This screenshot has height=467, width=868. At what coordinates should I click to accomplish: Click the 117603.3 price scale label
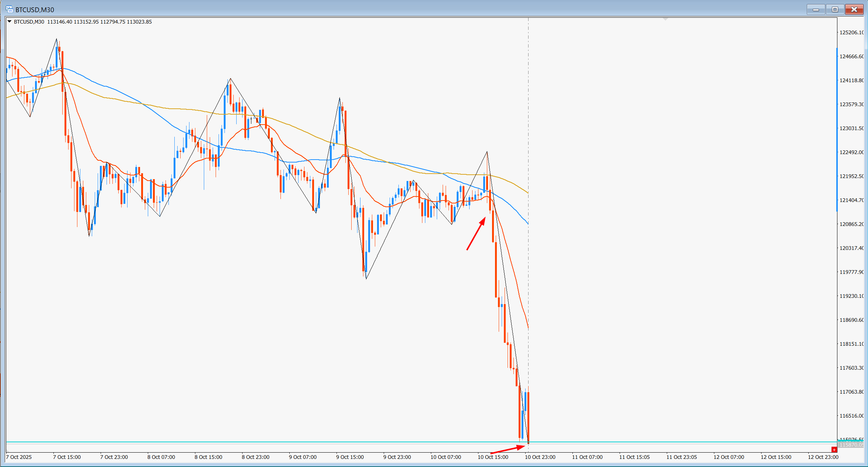coord(851,368)
